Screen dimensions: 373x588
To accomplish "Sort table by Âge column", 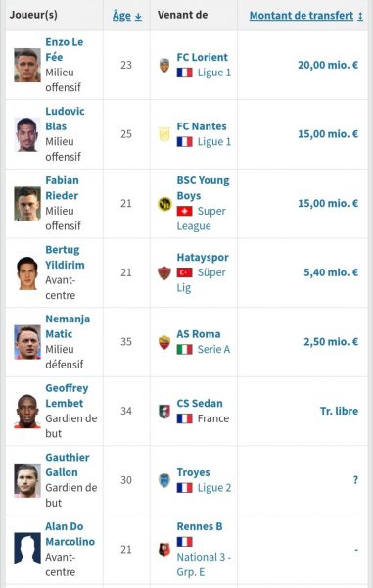I will (x=127, y=16).
